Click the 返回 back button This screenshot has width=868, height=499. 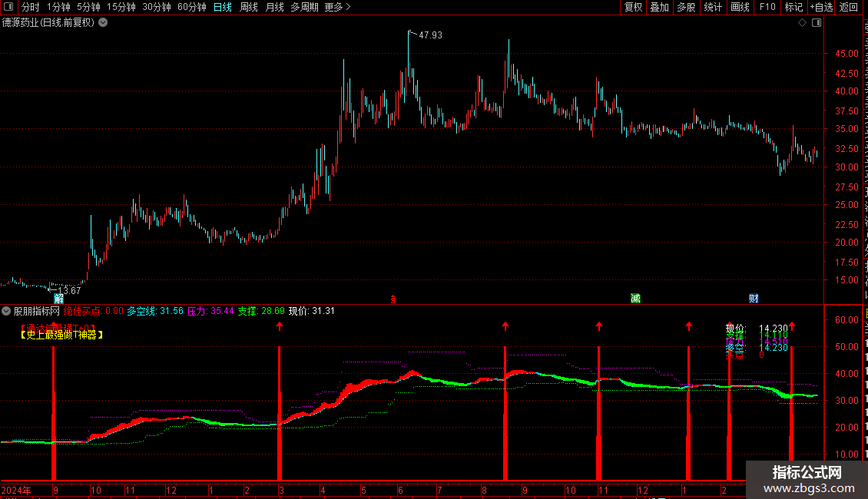[849, 7]
